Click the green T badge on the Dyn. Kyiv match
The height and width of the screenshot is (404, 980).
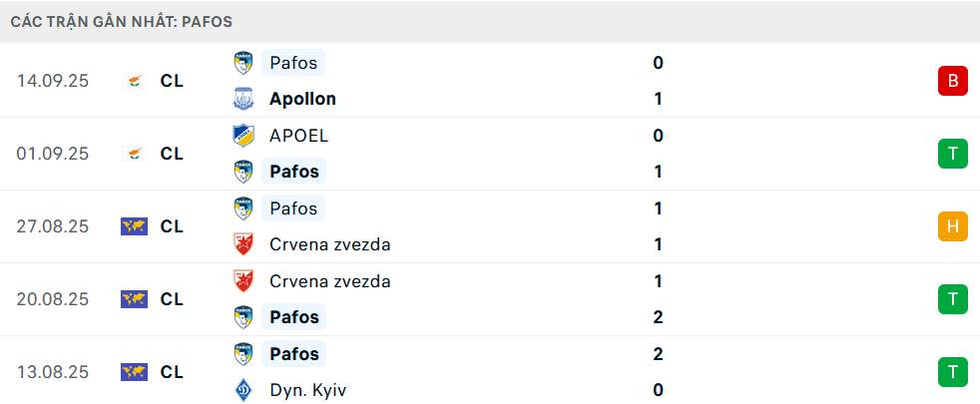pos(952,372)
